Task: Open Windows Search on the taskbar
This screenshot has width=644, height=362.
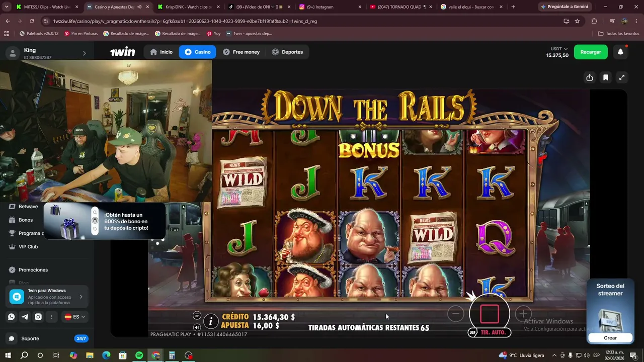Action: tap(24, 355)
